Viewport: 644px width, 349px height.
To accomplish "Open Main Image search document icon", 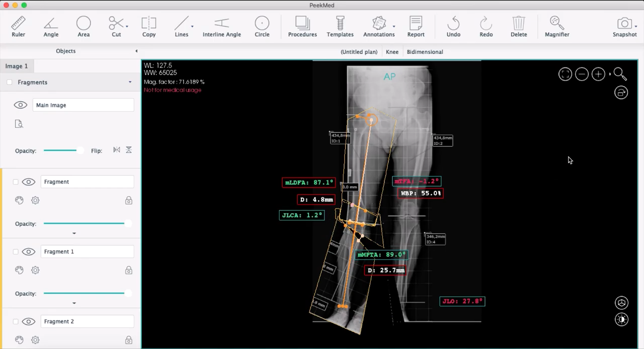I will (19, 124).
